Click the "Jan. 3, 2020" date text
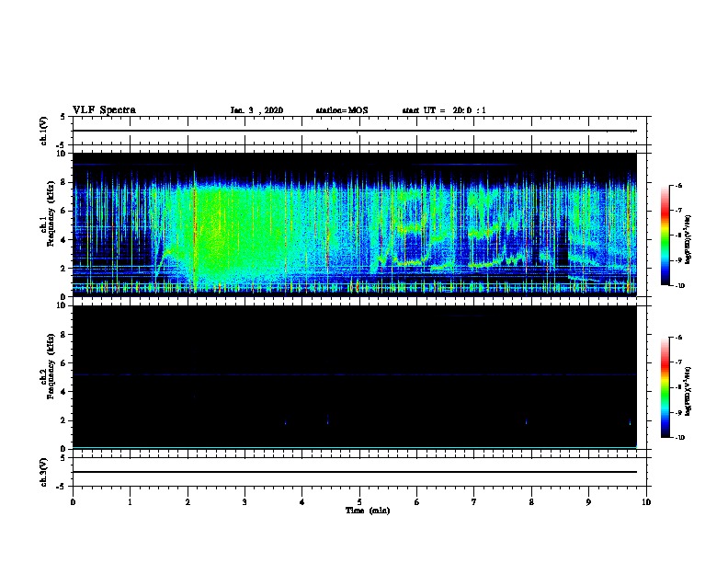This screenshot has width=728, height=563. (256, 110)
